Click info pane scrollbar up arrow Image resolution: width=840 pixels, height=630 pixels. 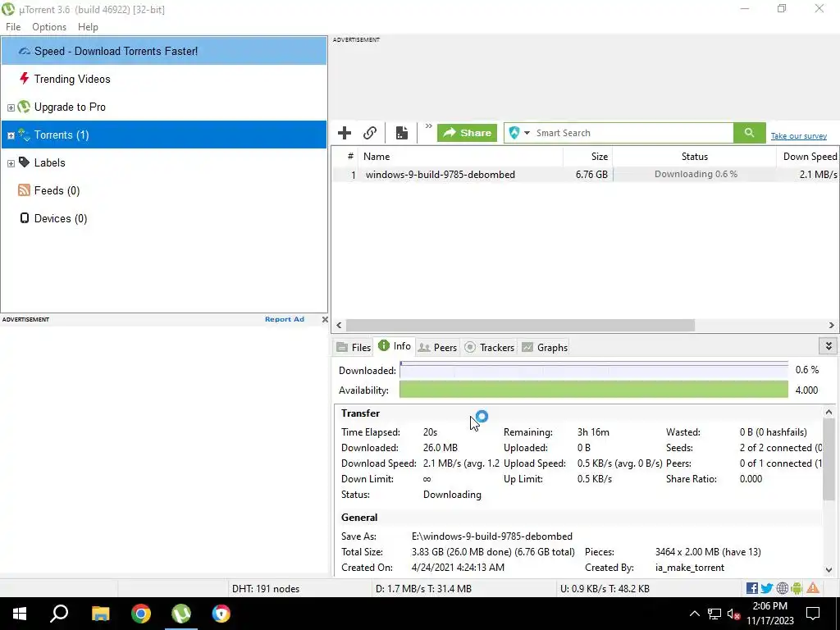pyautogui.click(x=829, y=412)
